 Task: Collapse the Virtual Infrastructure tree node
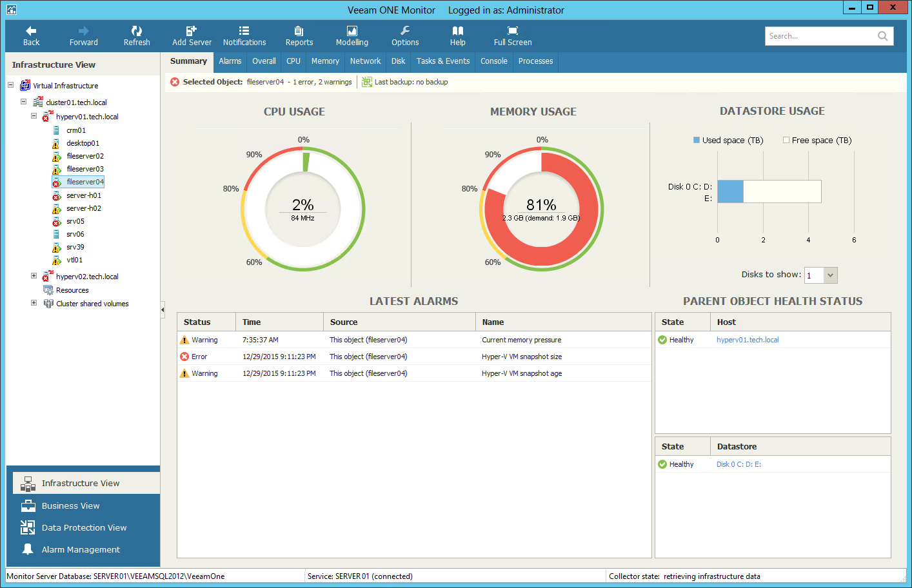tap(11, 85)
